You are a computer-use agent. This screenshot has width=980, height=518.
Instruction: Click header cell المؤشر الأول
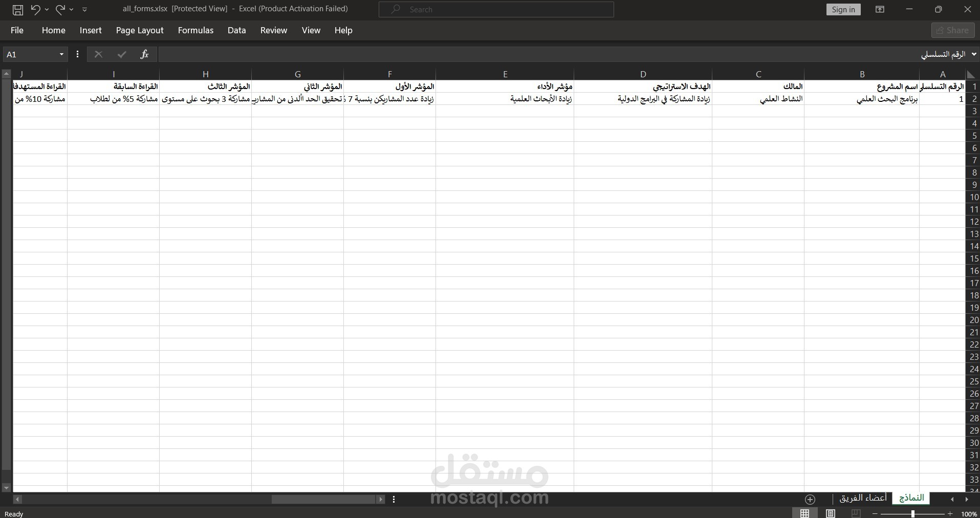390,87
